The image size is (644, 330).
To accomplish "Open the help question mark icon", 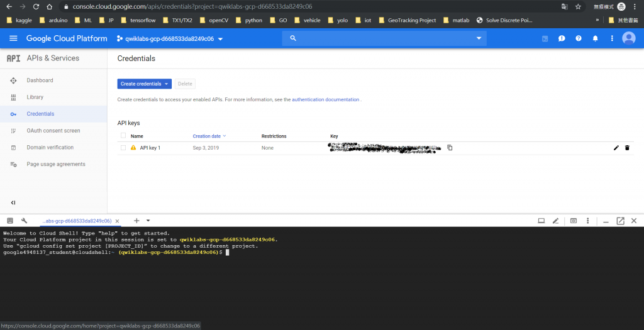I will (x=579, y=38).
